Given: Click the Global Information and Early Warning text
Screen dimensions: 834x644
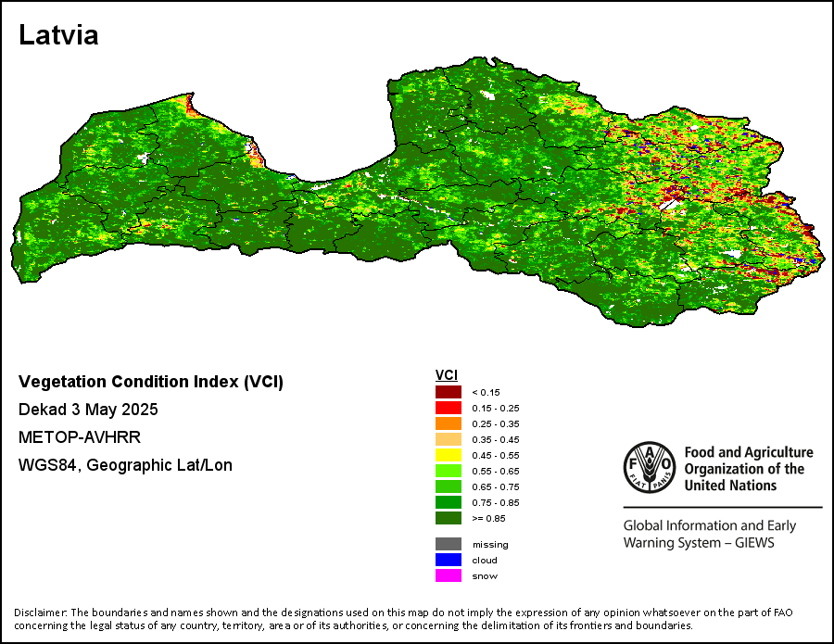Looking at the screenshot, I should 710,534.
